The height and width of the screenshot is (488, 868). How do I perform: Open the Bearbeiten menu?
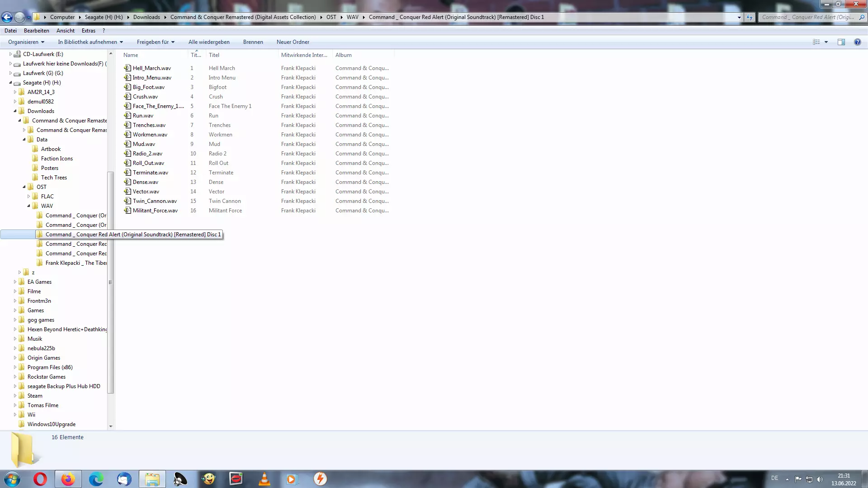click(x=36, y=31)
